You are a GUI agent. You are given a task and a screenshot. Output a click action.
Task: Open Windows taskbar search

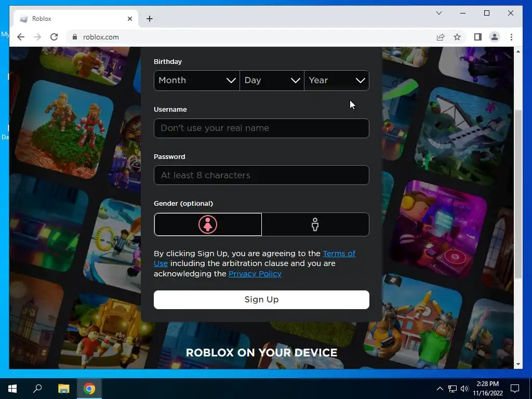point(37,389)
